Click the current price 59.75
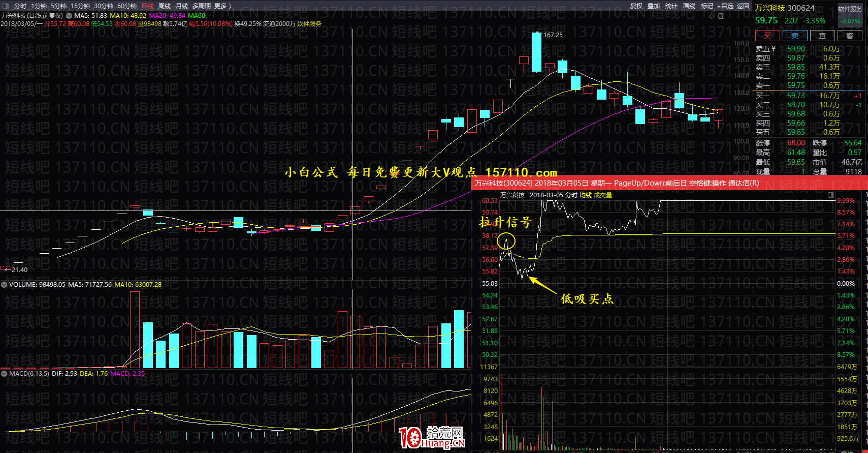This screenshot has height=453, width=868. 766,21
